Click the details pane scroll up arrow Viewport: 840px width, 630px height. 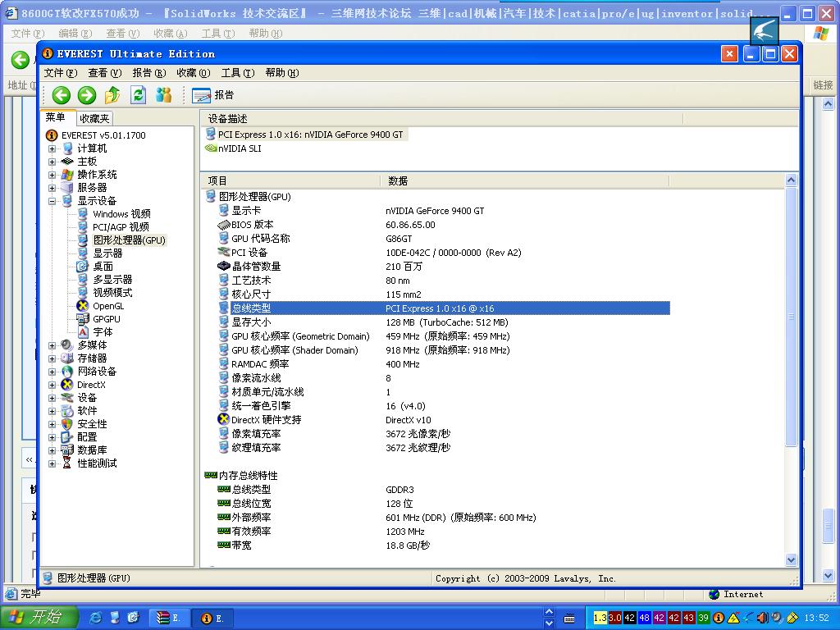(792, 180)
